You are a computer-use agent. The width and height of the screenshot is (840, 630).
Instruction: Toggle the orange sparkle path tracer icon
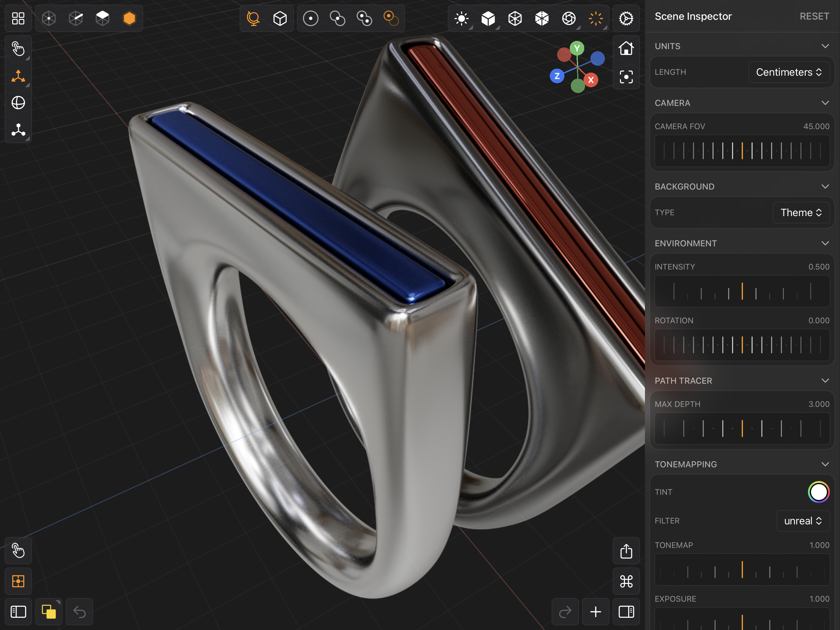coord(596,18)
